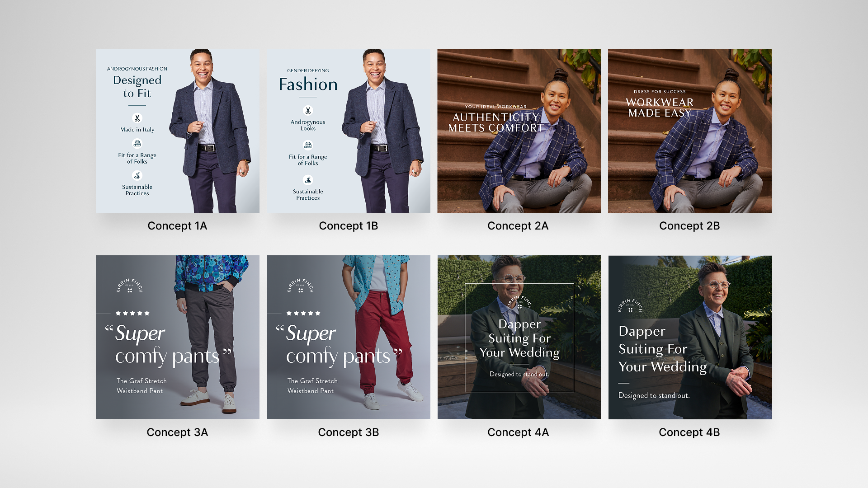868x488 pixels.
Task: Click 'Designed to stand out.' in Concept 4B
Action: pos(654,395)
